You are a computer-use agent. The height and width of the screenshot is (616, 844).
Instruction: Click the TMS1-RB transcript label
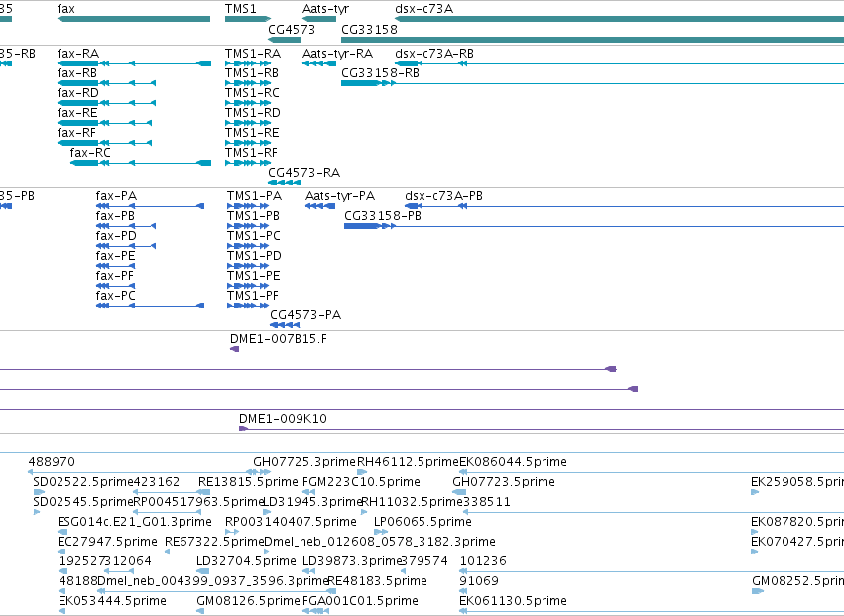point(251,73)
